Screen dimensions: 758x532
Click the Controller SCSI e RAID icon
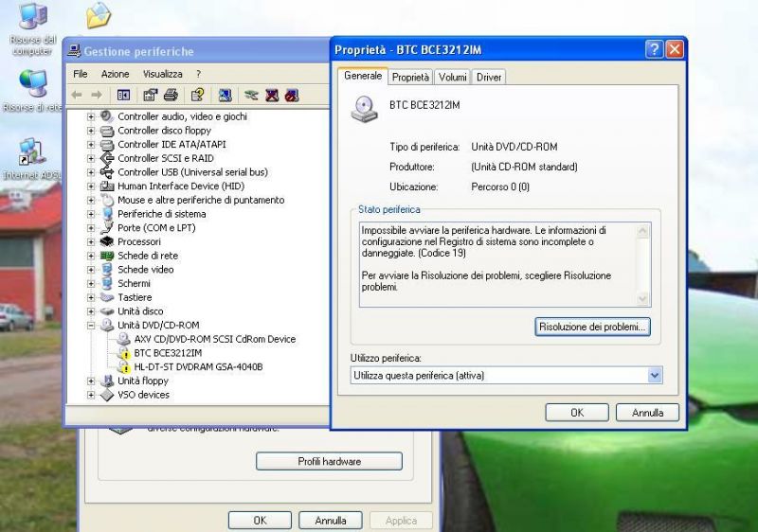[107, 158]
